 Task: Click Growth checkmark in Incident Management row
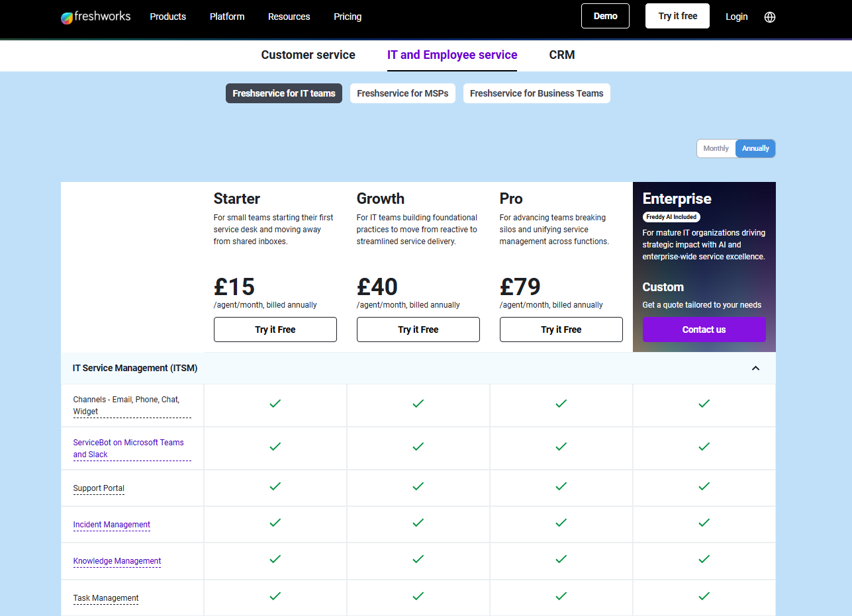418,523
